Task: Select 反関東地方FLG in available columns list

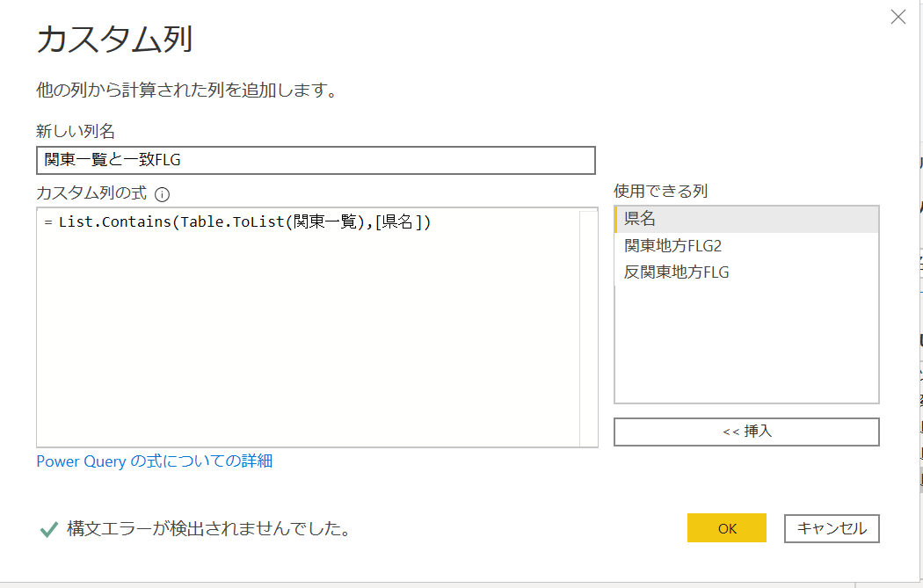Action: point(746,272)
